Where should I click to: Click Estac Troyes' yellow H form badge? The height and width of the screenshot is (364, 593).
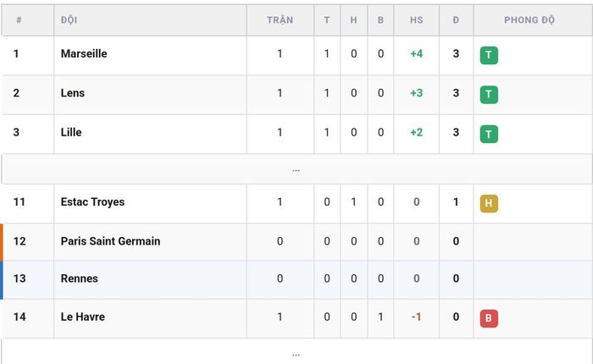click(489, 203)
